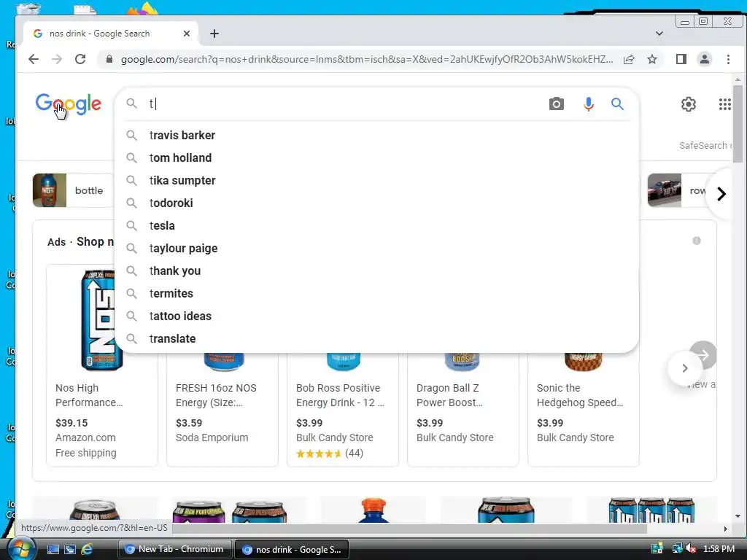Advance filter chips with right chevron
Image resolution: width=747 pixels, height=560 pixels.
(x=721, y=194)
